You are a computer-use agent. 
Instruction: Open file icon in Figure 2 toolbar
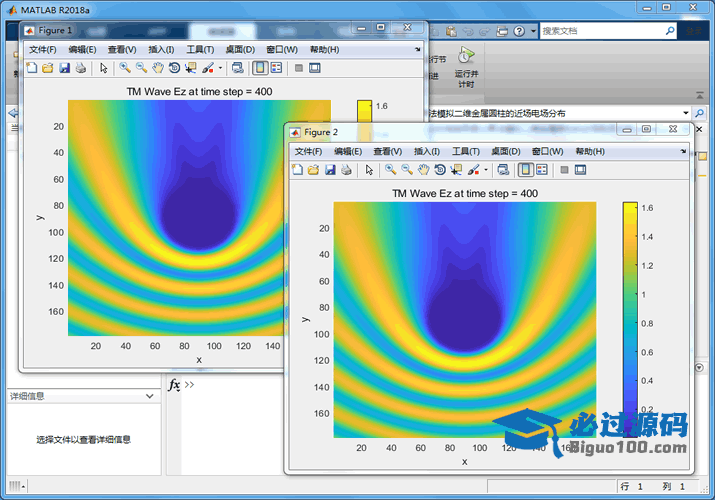pos(313,170)
